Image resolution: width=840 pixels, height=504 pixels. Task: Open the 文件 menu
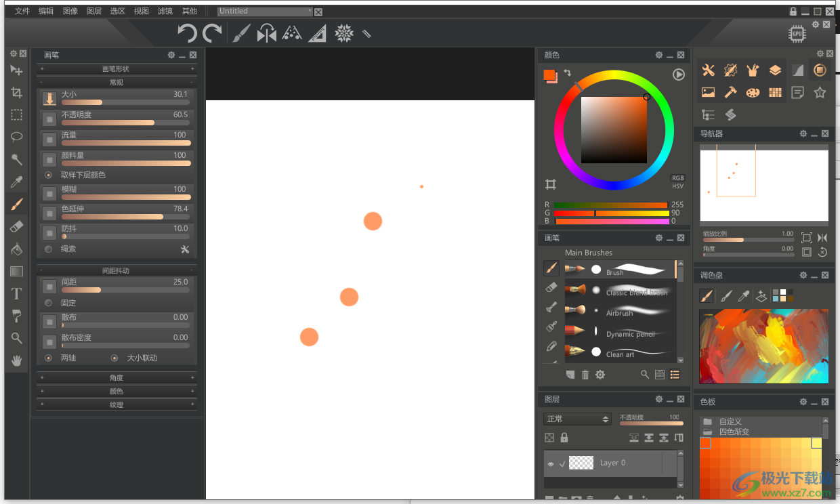[22, 11]
